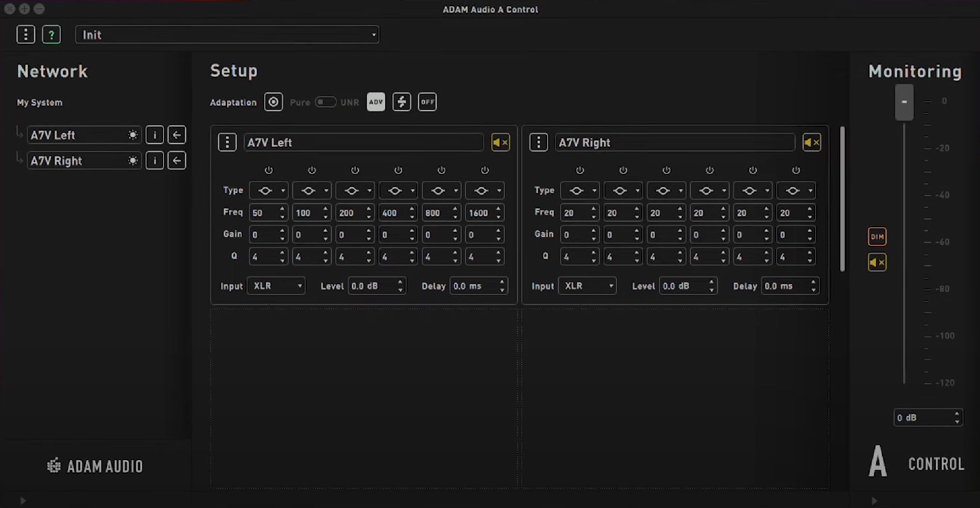This screenshot has width=980, height=508.
Task: Click A7V Left Level 0.0 dB field
Action: 377,286
